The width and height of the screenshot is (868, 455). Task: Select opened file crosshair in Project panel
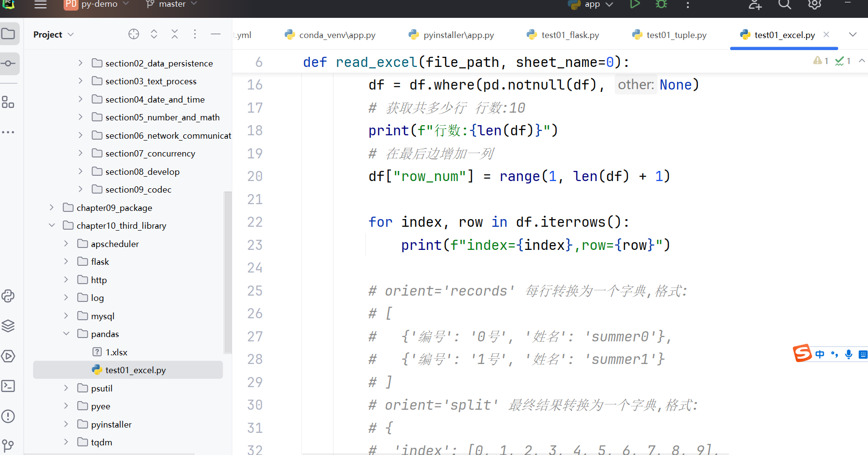[x=134, y=34]
